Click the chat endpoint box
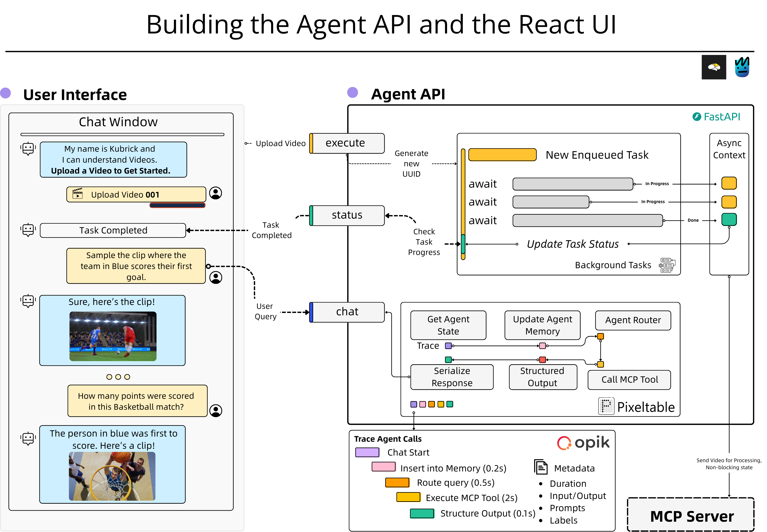This screenshot has height=532, width=767. [x=347, y=312]
